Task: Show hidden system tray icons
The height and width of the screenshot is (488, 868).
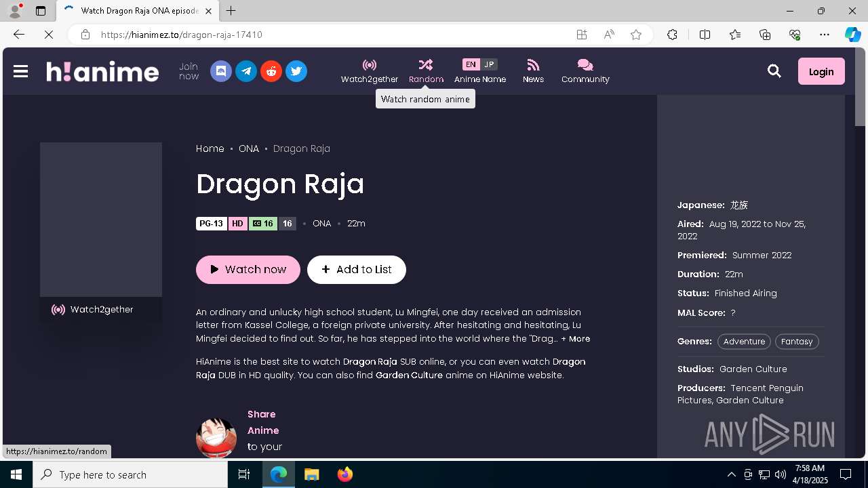Action: point(731,474)
